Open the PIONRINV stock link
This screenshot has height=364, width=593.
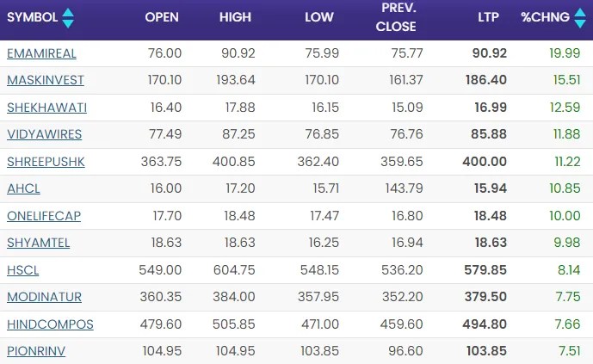36,351
